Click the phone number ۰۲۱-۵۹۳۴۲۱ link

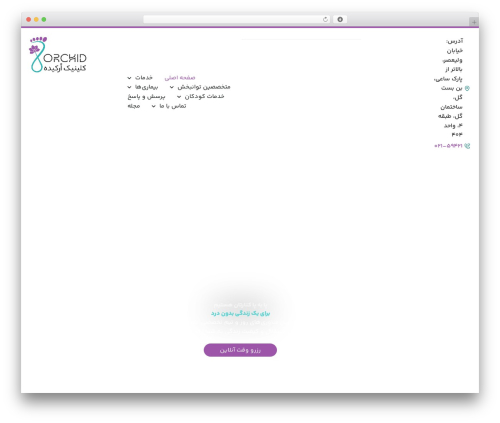[x=448, y=146]
